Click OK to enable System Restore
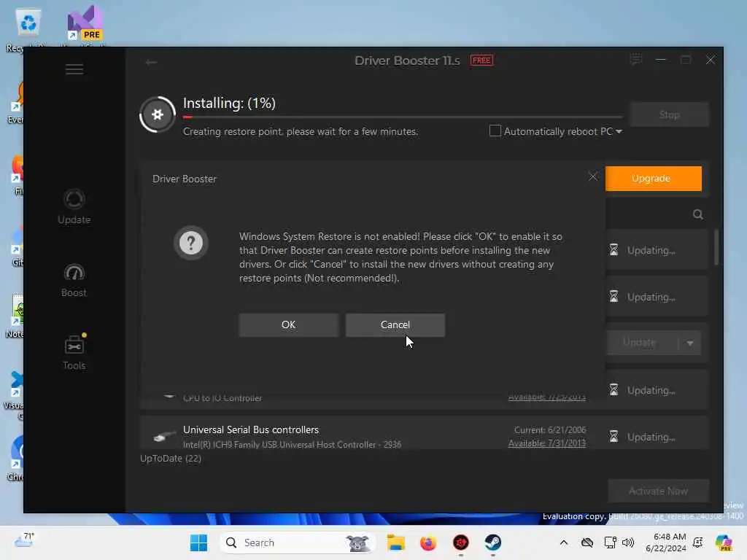747x560 pixels. 289,324
